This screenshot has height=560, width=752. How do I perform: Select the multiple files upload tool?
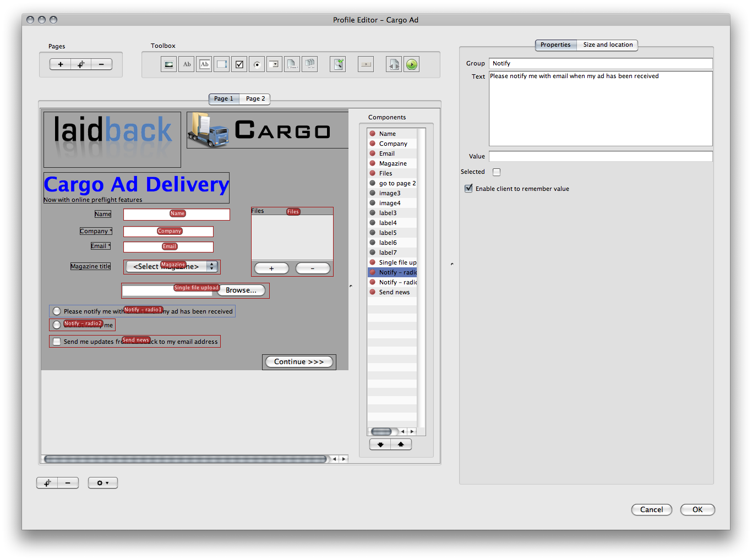310,64
